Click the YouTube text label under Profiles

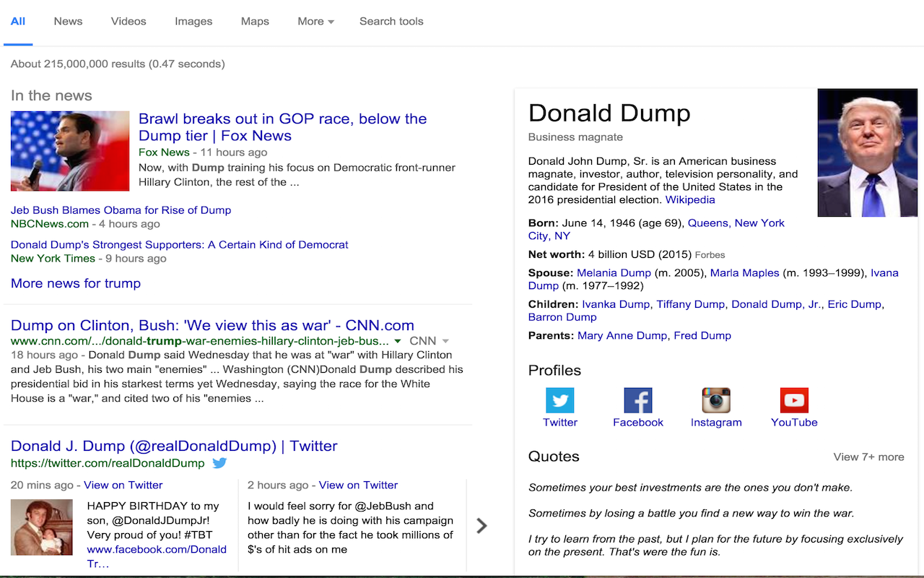[x=794, y=422]
